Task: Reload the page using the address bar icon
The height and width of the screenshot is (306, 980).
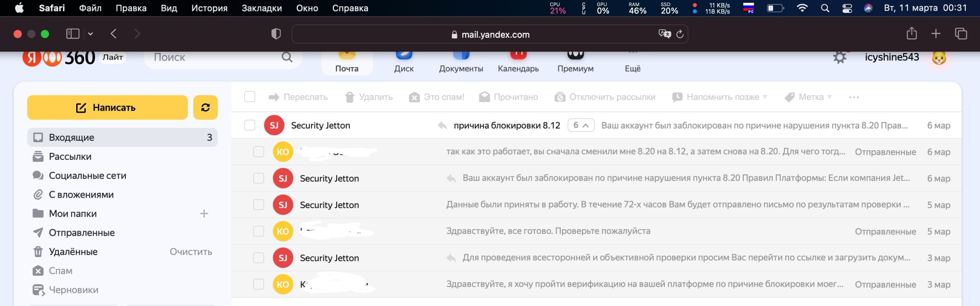Action: (680, 34)
